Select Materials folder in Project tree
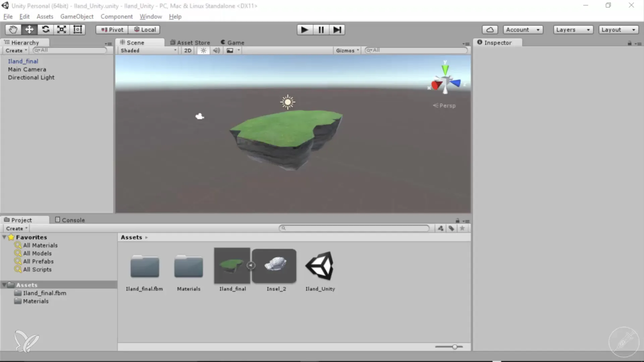The image size is (644, 362). [36, 301]
